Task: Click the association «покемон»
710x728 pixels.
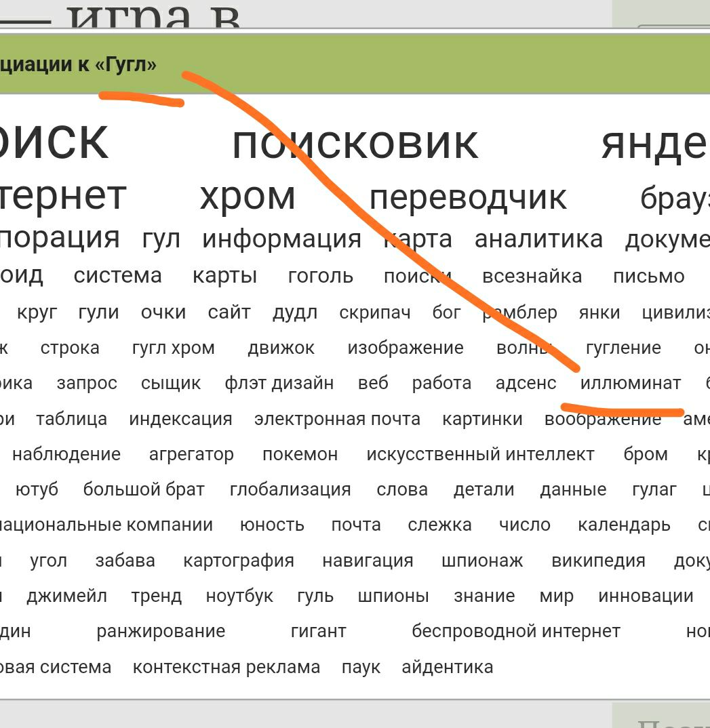Action: click(300, 455)
